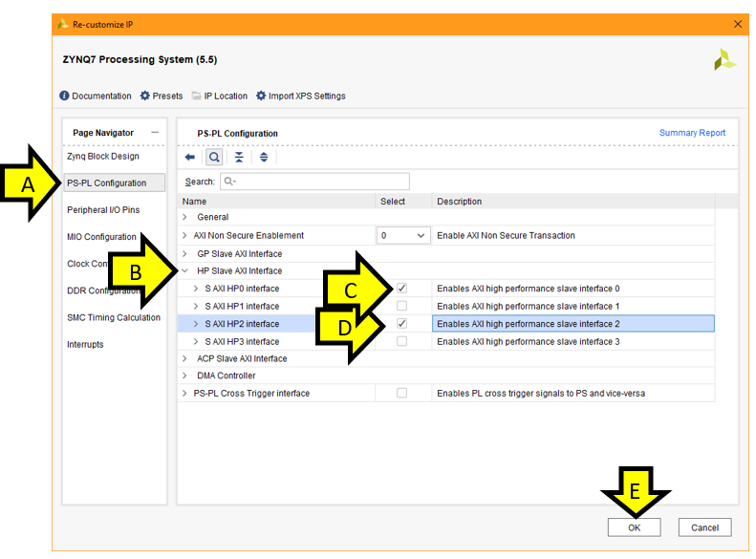Viewport: 756px width, 559px height.
Task: Select 'S AXI HP1 interface' row label
Action: click(x=242, y=306)
